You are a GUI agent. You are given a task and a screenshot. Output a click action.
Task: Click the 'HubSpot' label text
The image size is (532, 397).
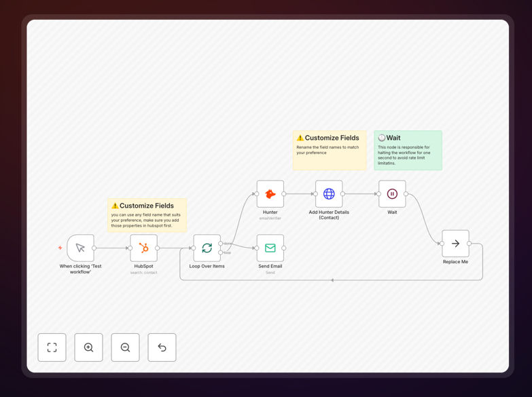(144, 266)
